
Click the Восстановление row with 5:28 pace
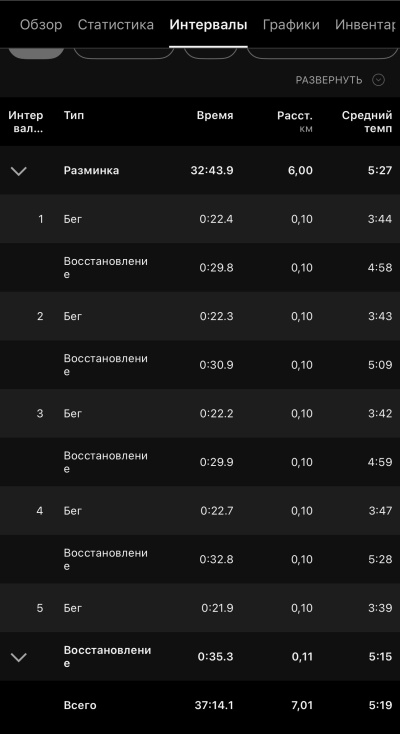coord(200,559)
